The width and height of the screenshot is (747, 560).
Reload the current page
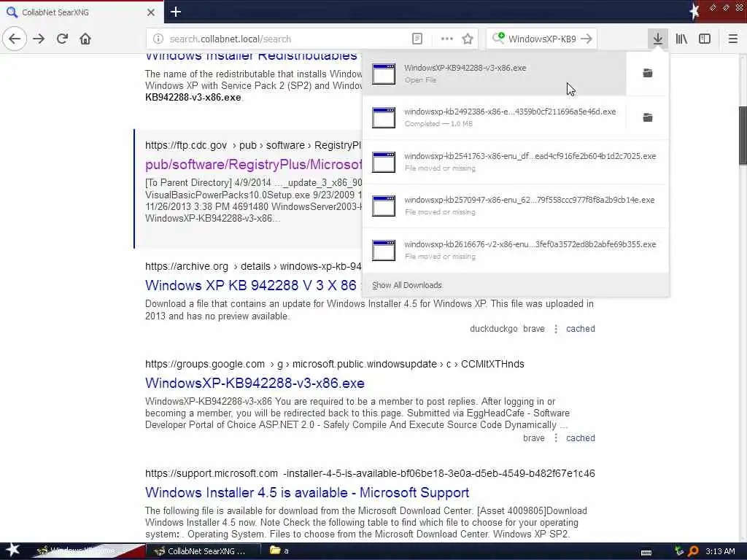click(62, 39)
